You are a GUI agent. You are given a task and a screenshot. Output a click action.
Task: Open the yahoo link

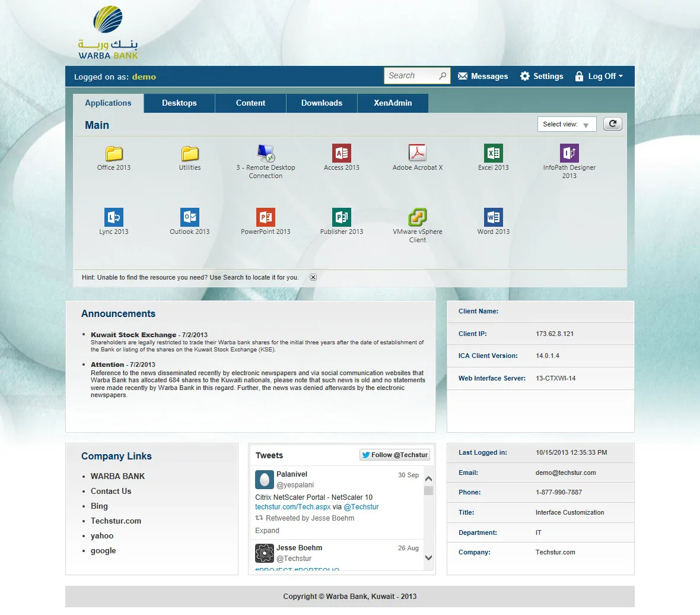click(102, 536)
